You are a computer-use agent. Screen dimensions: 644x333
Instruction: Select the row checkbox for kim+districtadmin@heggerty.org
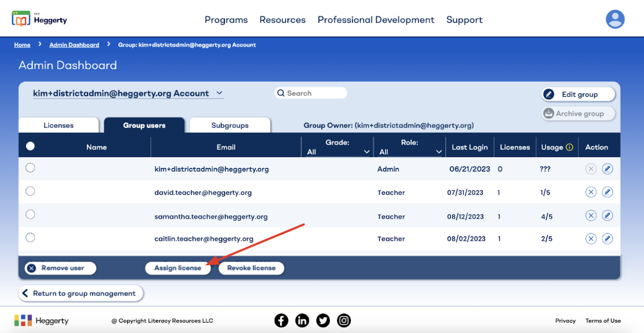tap(30, 167)
